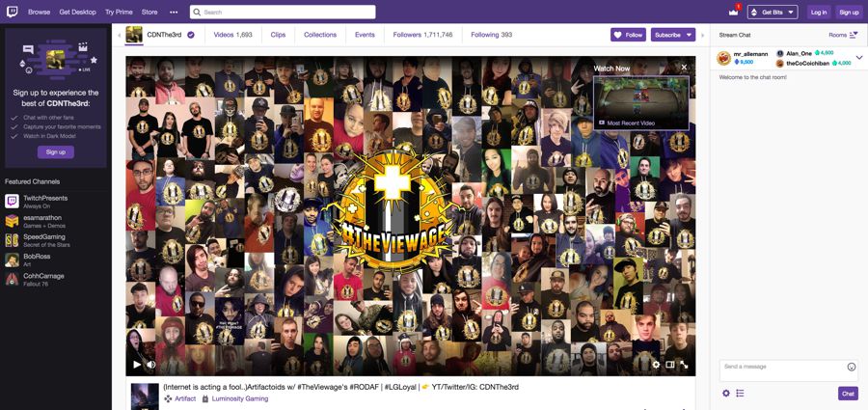Play the stream video
Image resolution: width=868 pixels, height=410 pixels.
click(x=137, y=365)
